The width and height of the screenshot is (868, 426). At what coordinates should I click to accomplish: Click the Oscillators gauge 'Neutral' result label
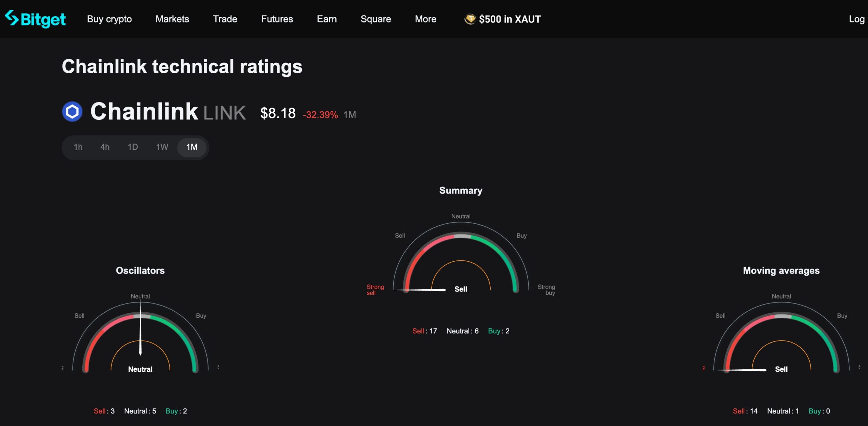(140, 369)
